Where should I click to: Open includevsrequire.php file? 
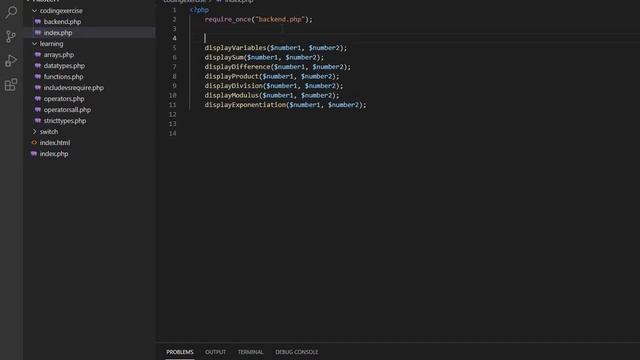coord(73,88)
